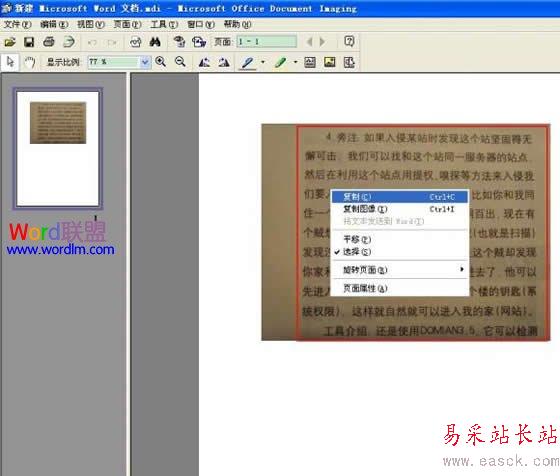Screen dimensions: 560x476
Task: Click the Zoom Out magnifier icon
Action: [x=180, y=62]
